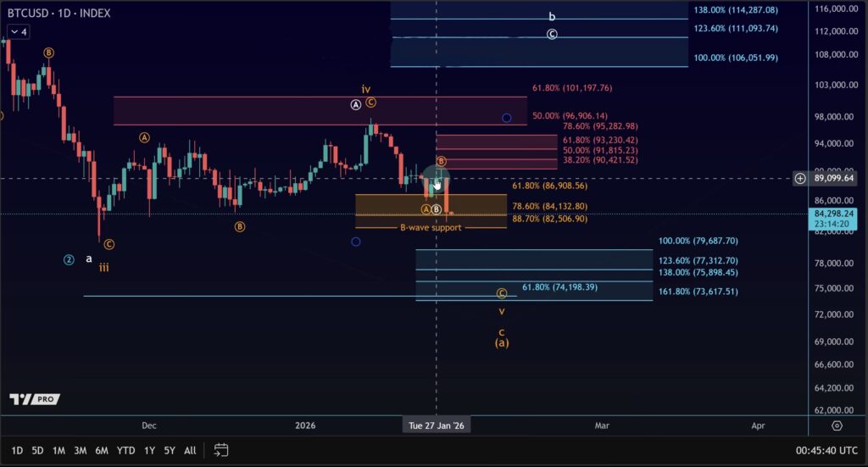Show All available data range
The image size is (868, 467).
point(191,449)
